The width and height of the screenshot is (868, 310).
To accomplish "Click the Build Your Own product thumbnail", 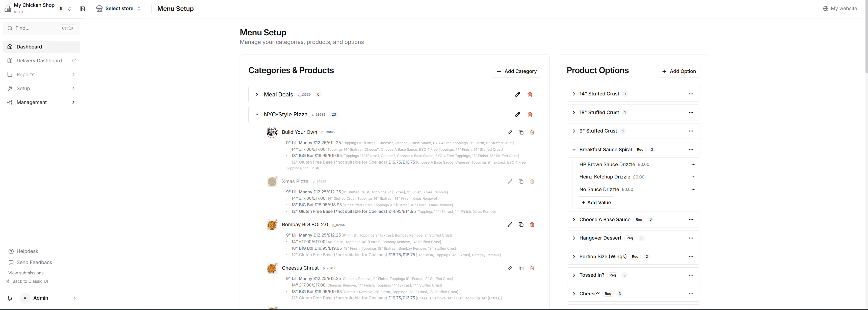I will [272, 132].
